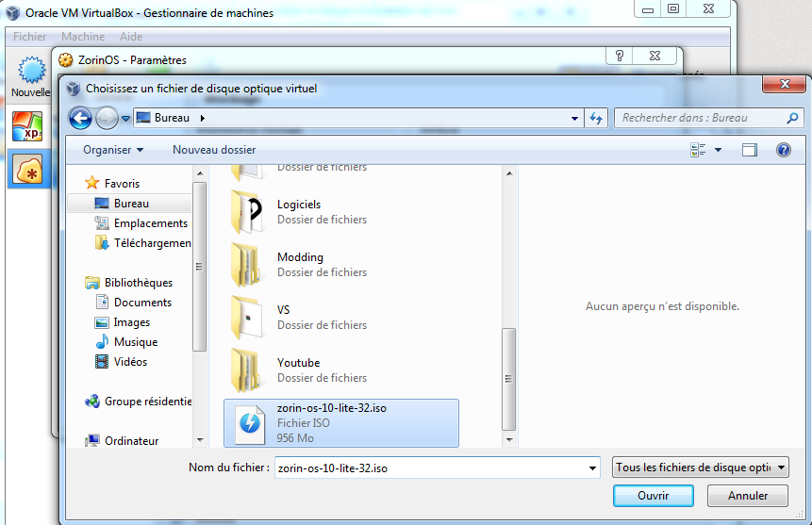Select Ordinateur in navigation pane
Screen dimensions: 812x525
[x=131, y=441]
